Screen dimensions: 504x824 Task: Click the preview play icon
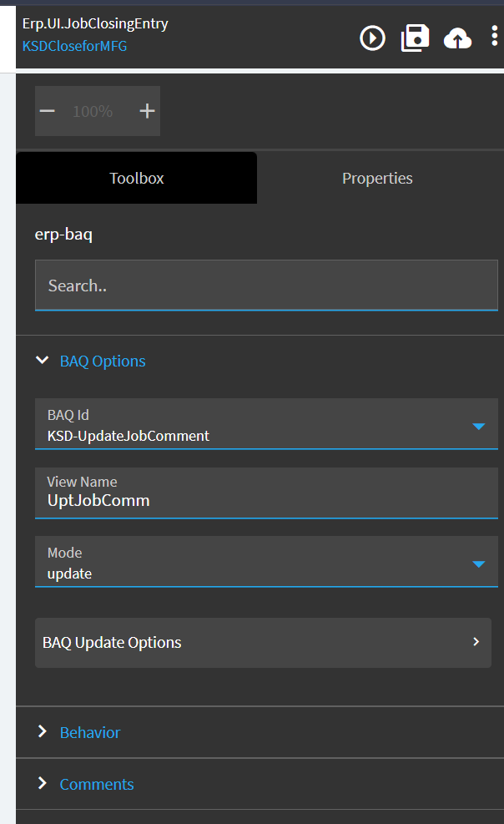(372, 38)
